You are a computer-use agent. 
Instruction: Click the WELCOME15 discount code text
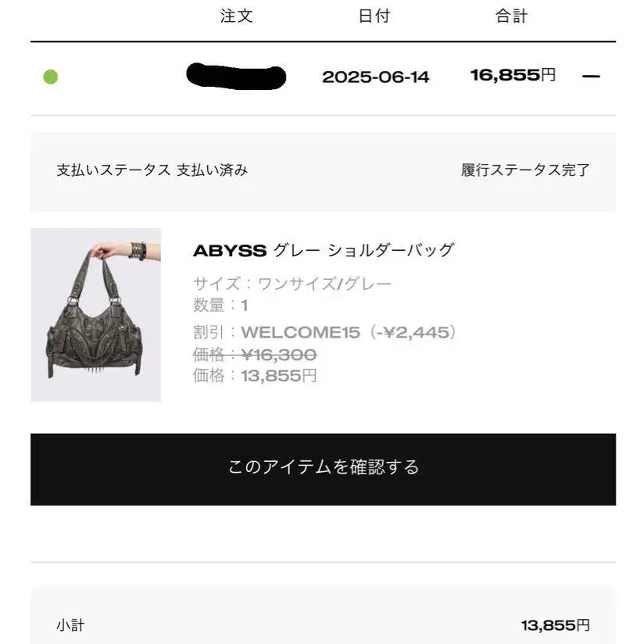(x=300, y=332)
